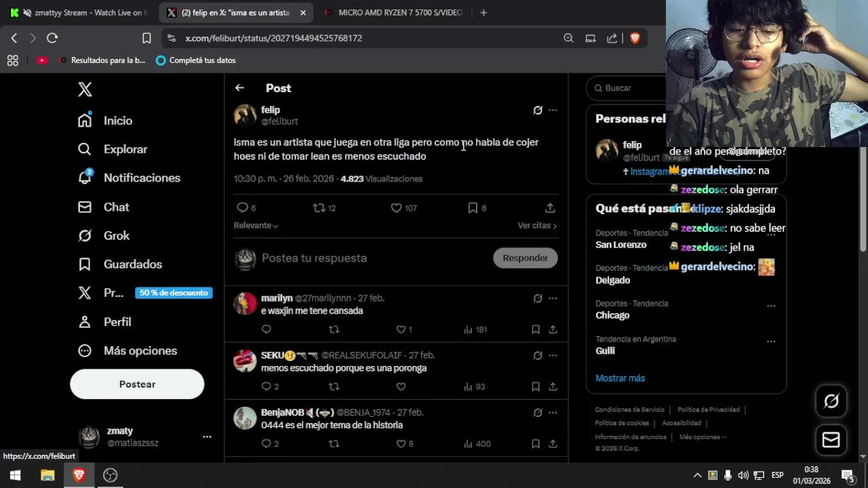Open more options on marilyn's reply
The height and width of the screenshot is (488, 868).
point(553,298)
